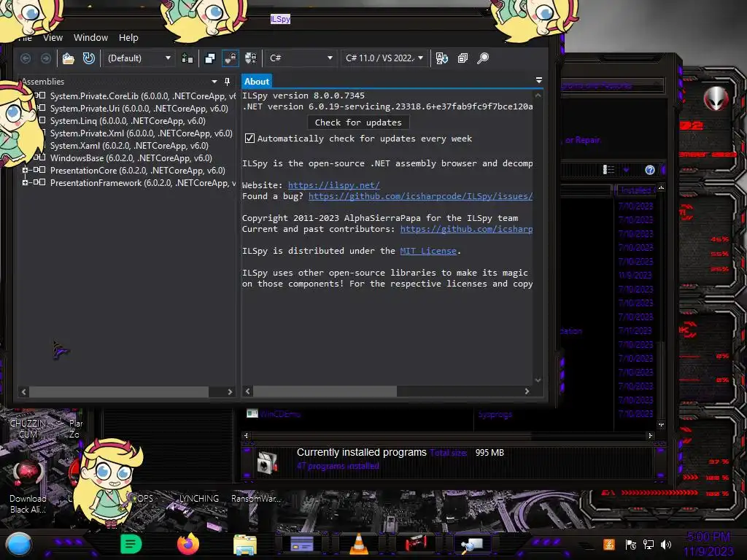Viewport: 747px width, 560px height.
Task: Click the volume speaker tray icon
Action: point(665,544)
